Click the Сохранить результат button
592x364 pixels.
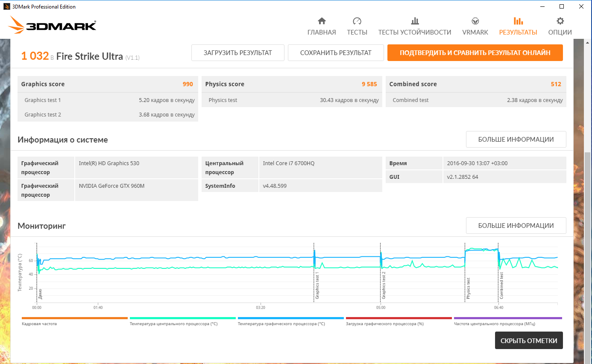pyautogui.click(x=336, y=53)
